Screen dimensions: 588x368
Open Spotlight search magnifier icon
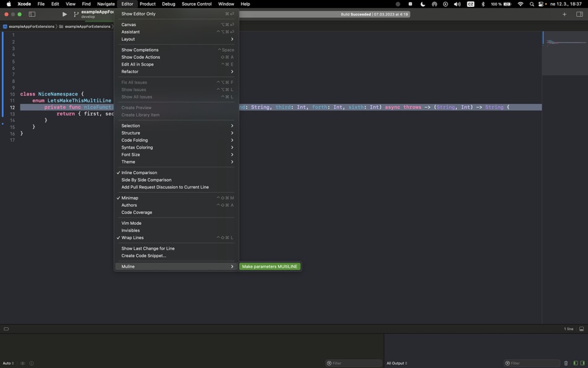point(532,4)
